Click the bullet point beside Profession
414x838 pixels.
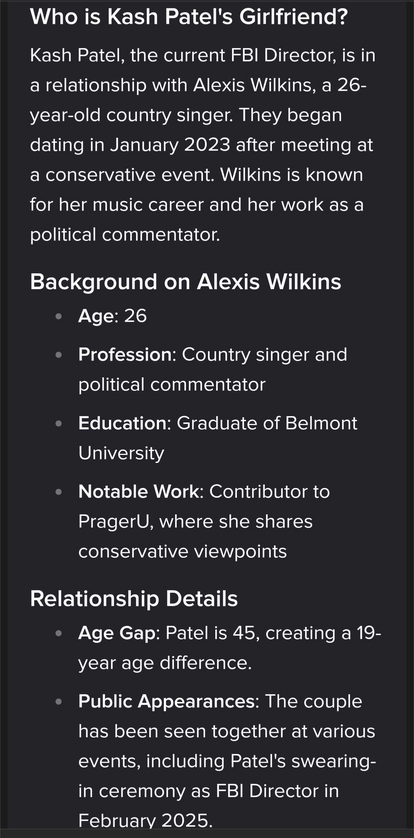point(59,355)
